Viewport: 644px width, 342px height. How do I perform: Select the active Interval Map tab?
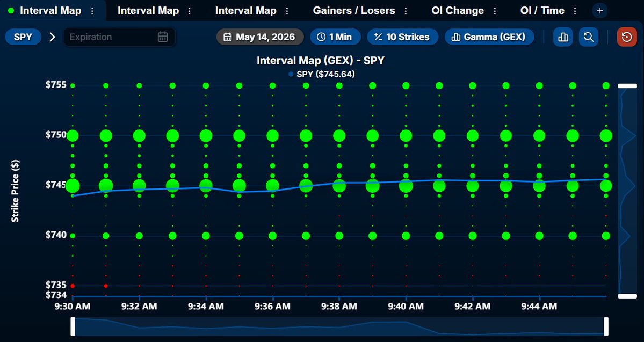tap(50, 11)
